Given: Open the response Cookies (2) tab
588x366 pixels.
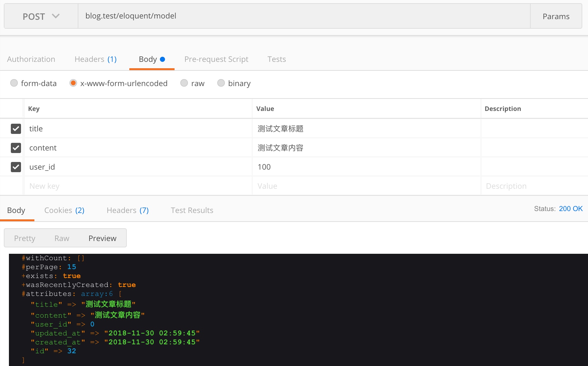Looking at the screenshot, I should (x=64, y=210).
